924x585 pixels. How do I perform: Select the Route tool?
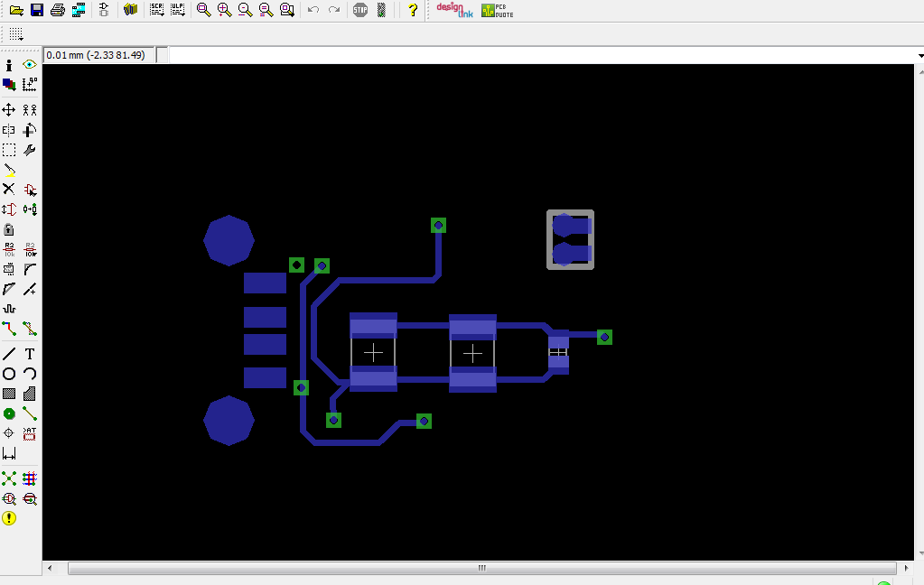(x=9, y=329)
